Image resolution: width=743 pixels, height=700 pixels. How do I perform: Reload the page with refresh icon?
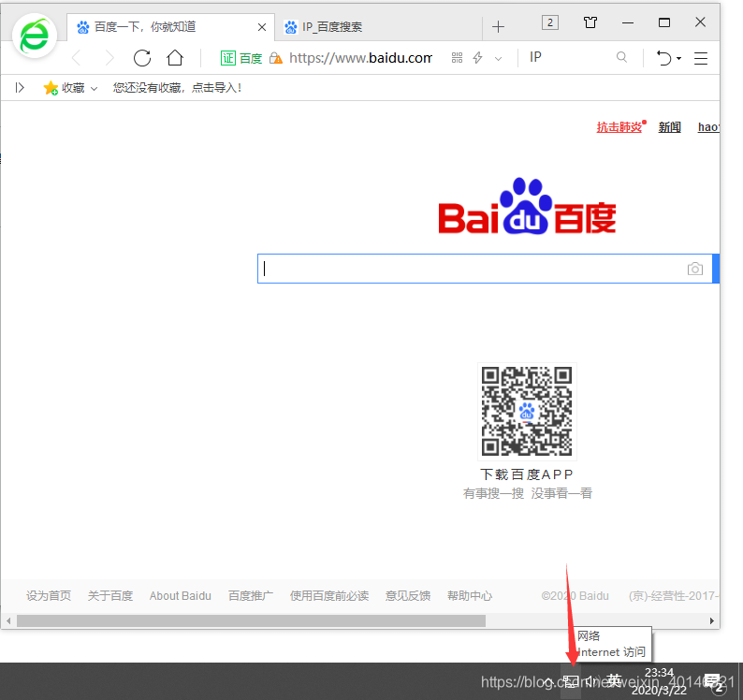coord(142,58)
